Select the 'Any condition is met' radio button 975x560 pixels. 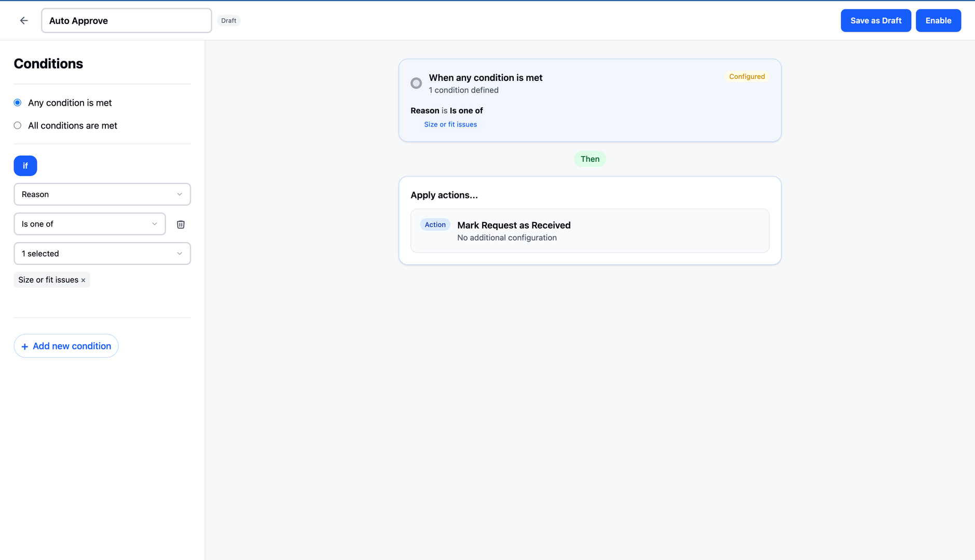(x=17, y=102)
